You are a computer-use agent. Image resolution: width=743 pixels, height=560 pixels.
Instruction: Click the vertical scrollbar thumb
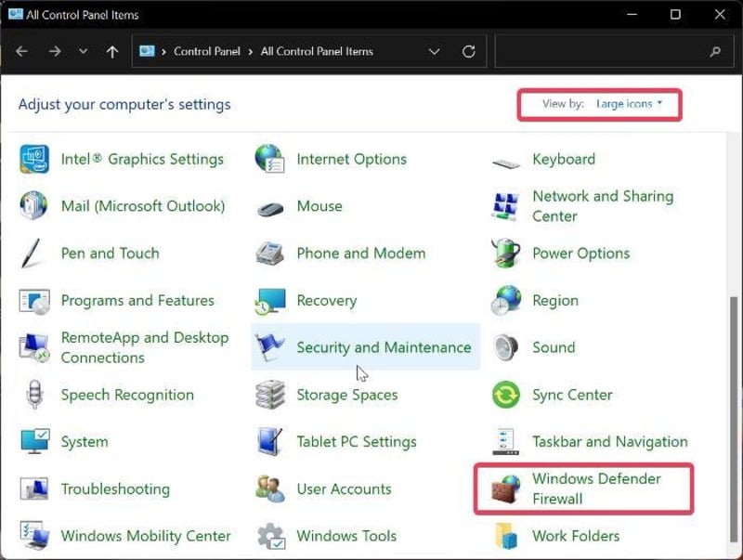pyautogui.click(x=734, y=419)
